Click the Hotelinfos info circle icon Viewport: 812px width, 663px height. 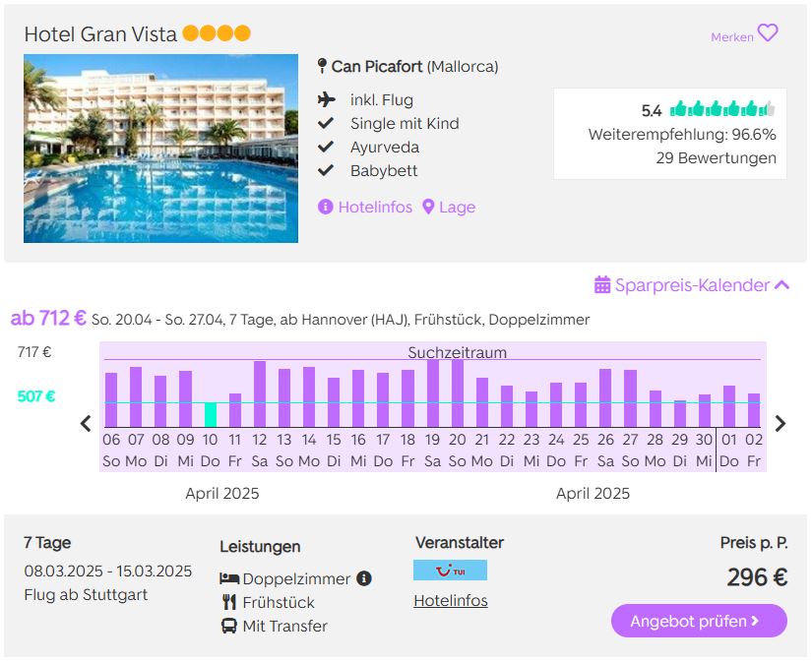coord(325,207)
